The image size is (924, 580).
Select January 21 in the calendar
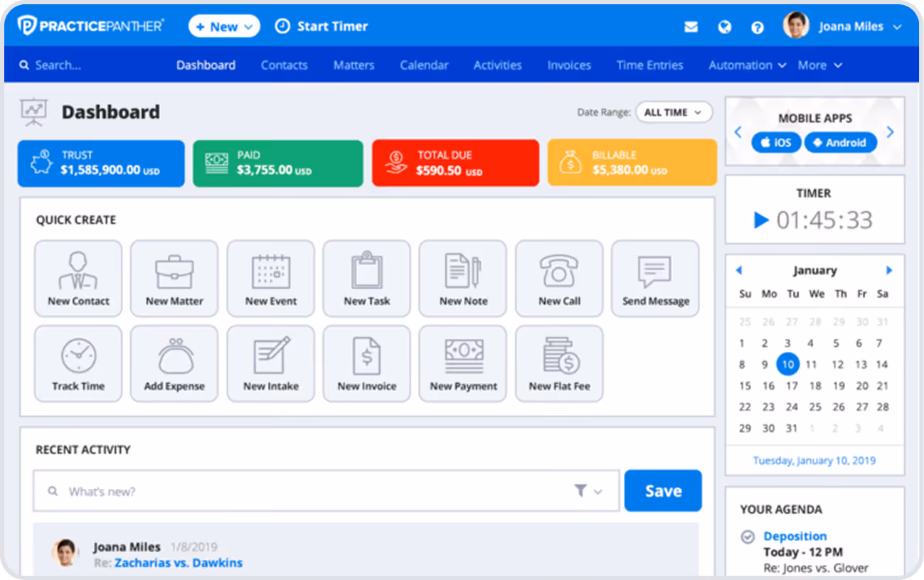click(x=882, y=386)
